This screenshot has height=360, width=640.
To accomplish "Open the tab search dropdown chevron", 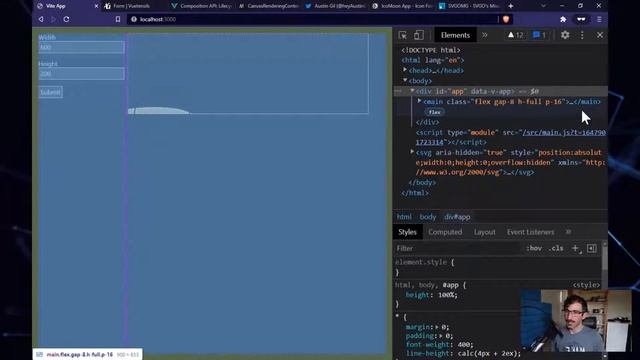I will coord(543,6).
